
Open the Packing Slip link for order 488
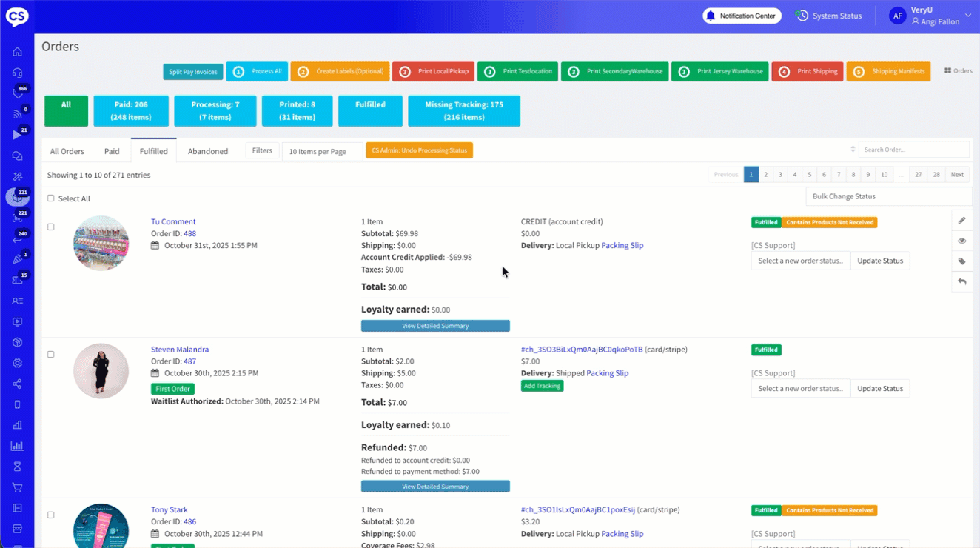pyautogui.click(x=622, y=246)
